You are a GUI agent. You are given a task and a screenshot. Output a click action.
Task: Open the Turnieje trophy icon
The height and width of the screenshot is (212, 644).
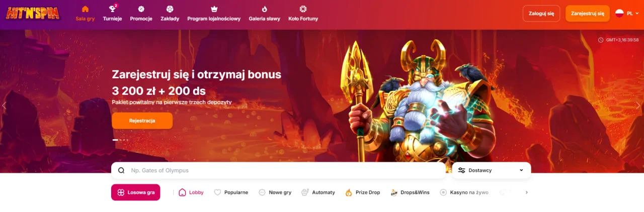(x=112, y=9)
